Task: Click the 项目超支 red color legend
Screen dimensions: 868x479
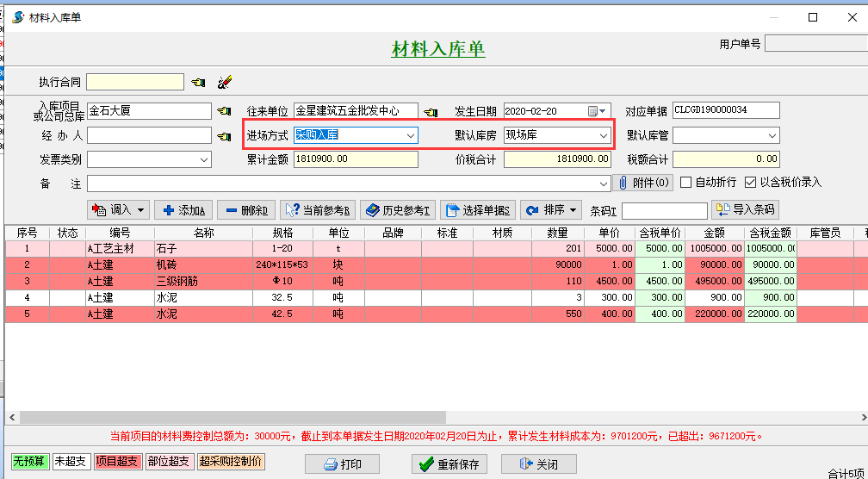Action: 116,461
